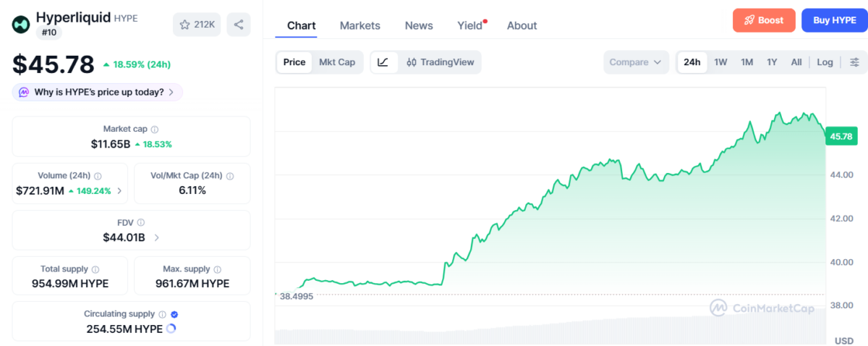
Task: Click the Buy HYPE button
Action: (834, 20)
